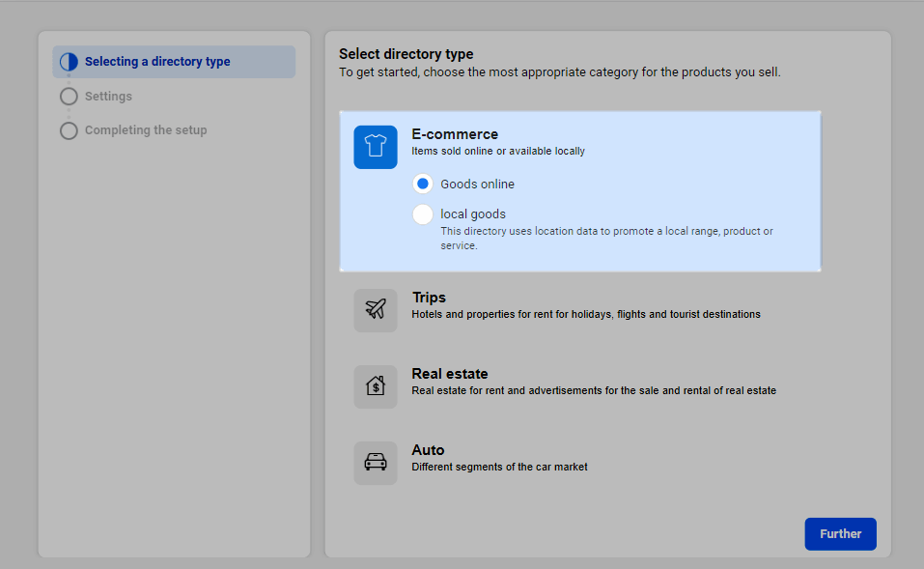Select the Goods online radio button
This screenshot has width=924, height=569.
coord(422,184)
